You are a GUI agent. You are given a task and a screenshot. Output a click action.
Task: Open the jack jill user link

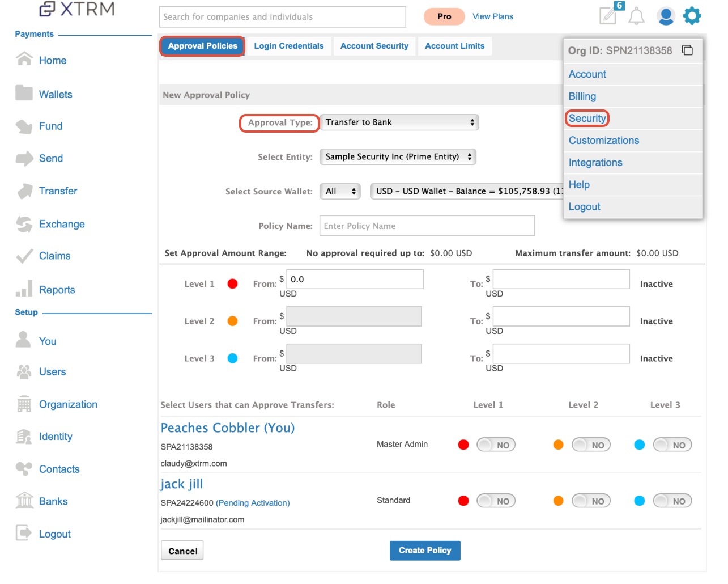(182, 484)
